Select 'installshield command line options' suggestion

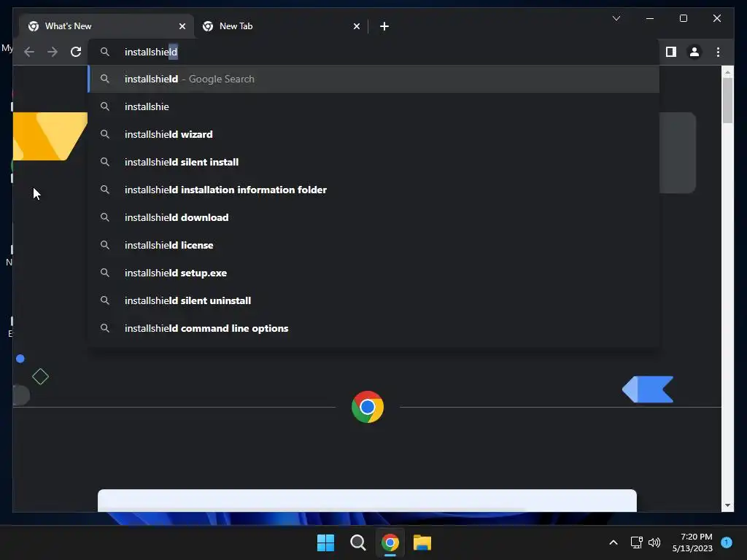[x=373, y=328]
